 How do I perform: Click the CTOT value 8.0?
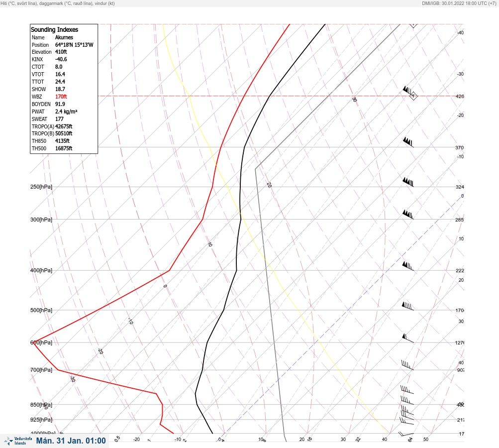point(59,67)
